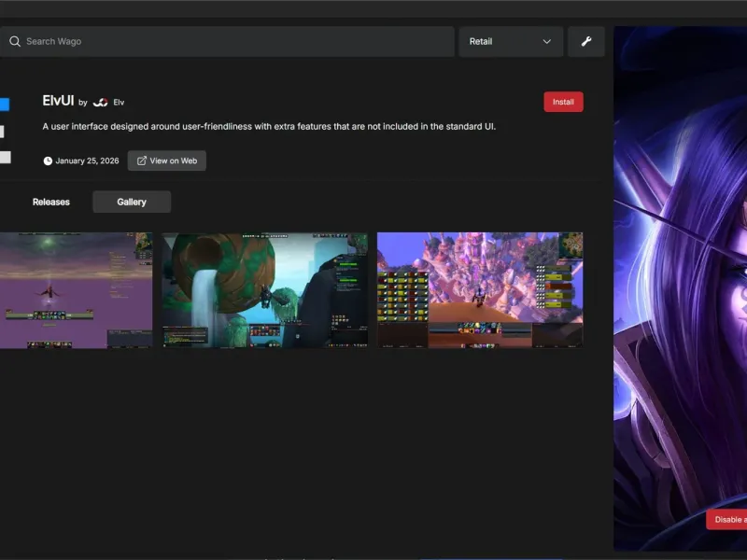Viewport: 747px width, 560px height.
Task: Open the Dalaran city gallery screenshot
Action: coord(480,290)
